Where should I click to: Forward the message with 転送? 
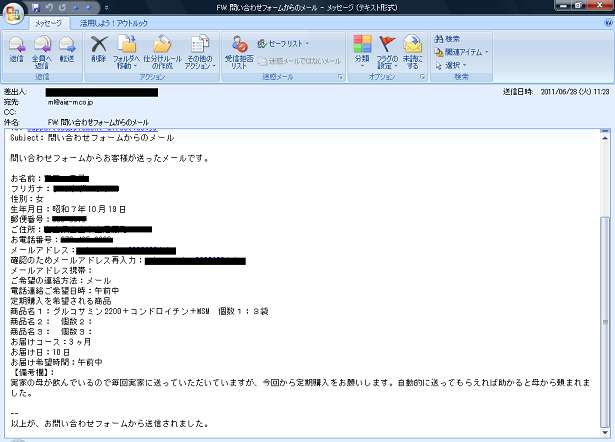click(67, 48)
